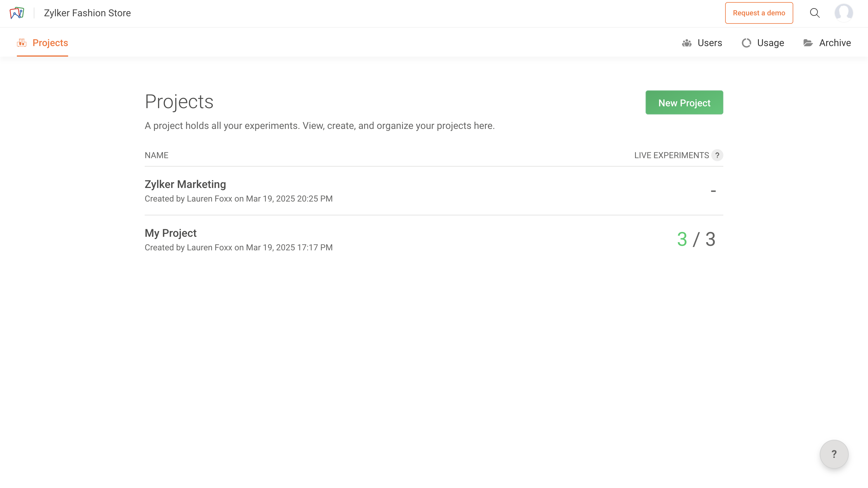Screen dimensions: 868x488
Task: Open the Zylker Marketing project
Action: click(185, 184)
